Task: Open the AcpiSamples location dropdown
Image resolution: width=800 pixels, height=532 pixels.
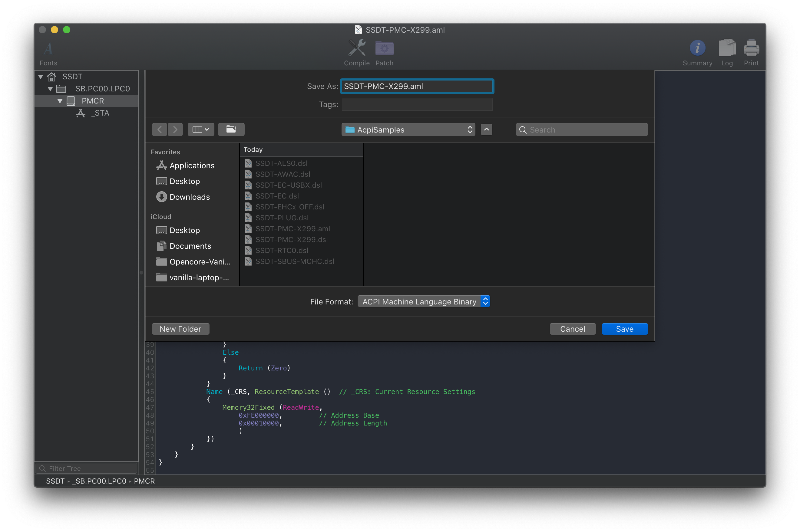Action: click(x=408, y=130)
